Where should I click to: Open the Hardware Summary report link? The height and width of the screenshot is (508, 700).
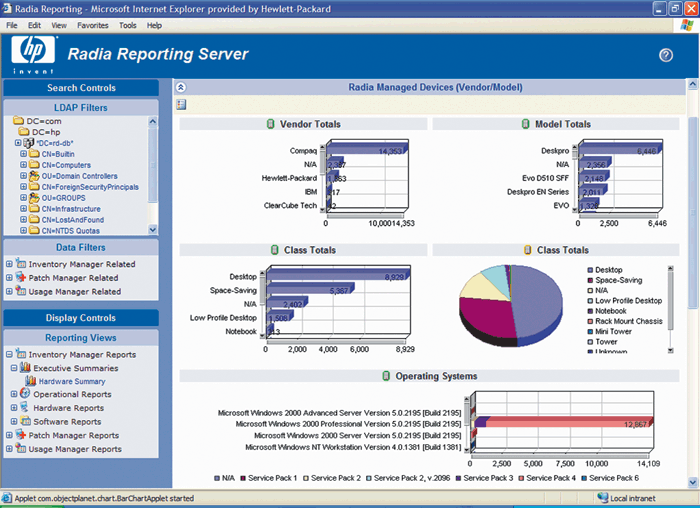pos(72,381)
